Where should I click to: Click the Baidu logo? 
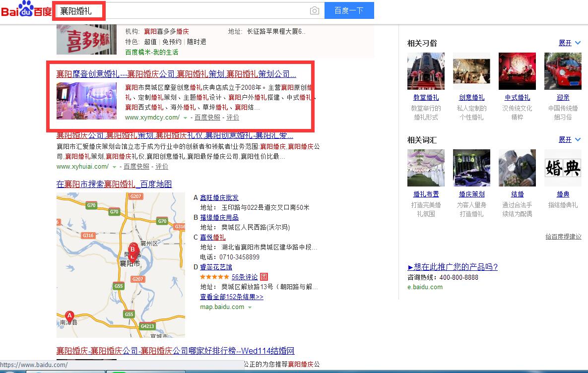coord(26,9)
